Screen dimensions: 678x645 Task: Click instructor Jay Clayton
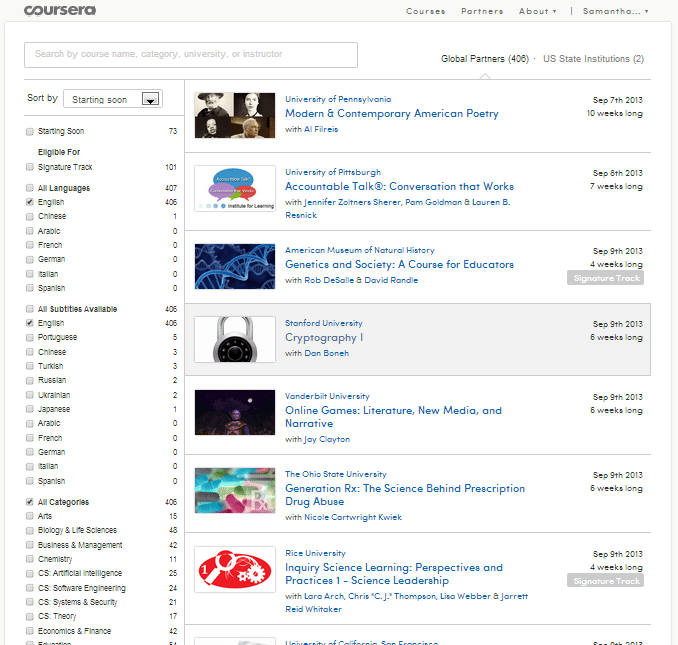pyautogui.click(x=327, y=439)
